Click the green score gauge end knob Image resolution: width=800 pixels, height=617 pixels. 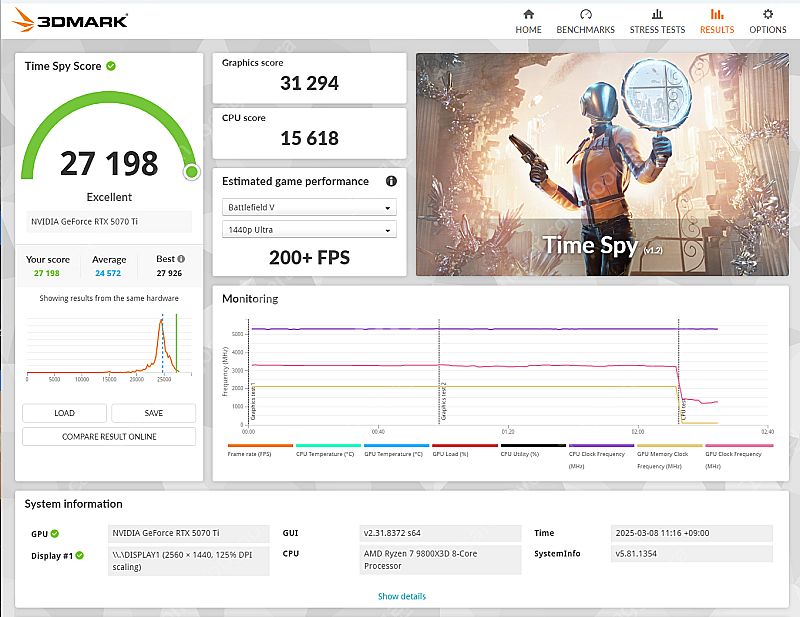192,172
